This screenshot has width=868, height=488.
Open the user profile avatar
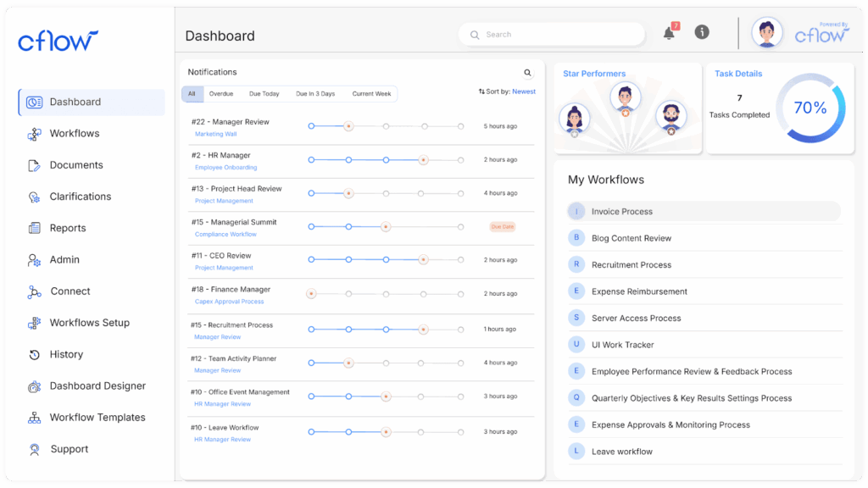point(767,33)
